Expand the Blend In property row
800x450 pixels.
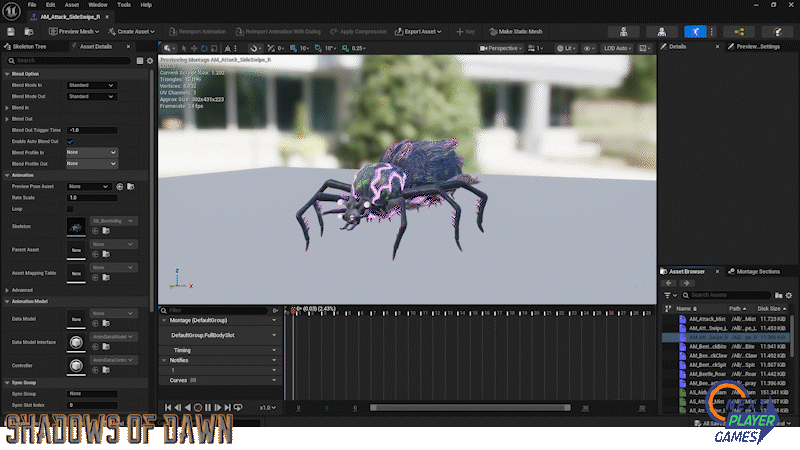point(7,108)
